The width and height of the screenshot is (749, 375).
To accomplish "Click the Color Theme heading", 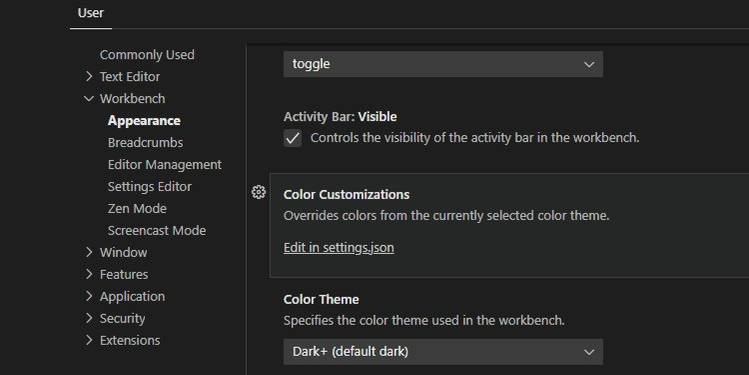I will [321, 300].
